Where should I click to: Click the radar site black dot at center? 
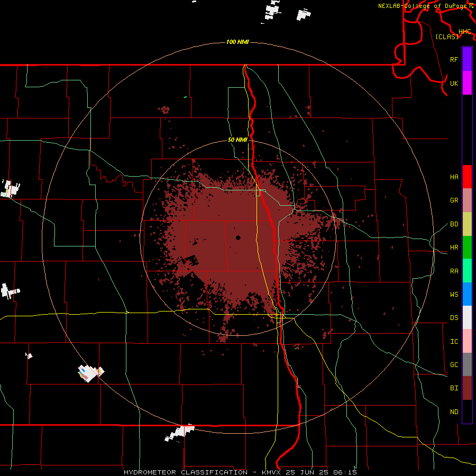pos(238,237)
